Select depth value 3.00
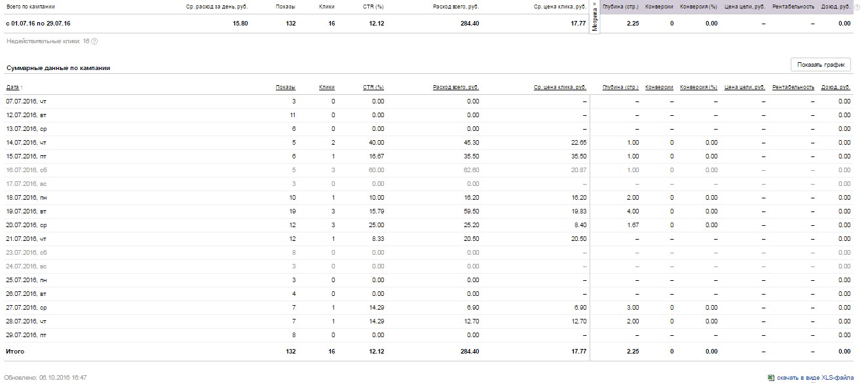This screenshot has width=868, height=383. [x=633, y=308]
